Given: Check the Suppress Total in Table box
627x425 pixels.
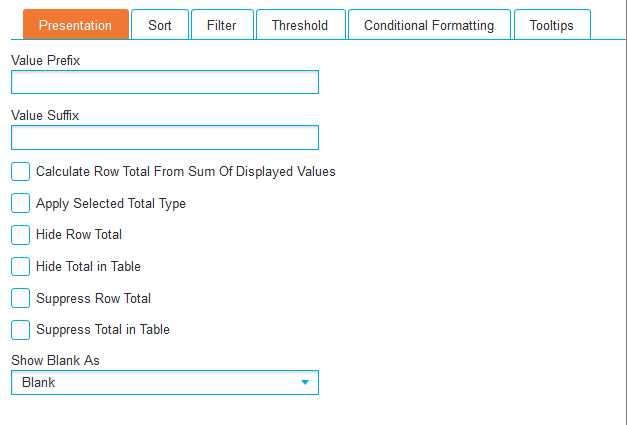Looking at the screenshot, I should [x=20, y=330].
